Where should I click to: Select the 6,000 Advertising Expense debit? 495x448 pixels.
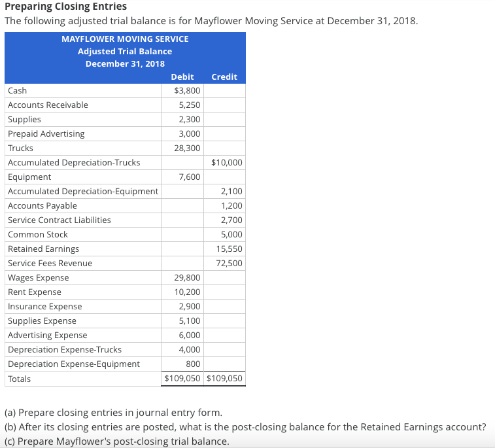190,336
